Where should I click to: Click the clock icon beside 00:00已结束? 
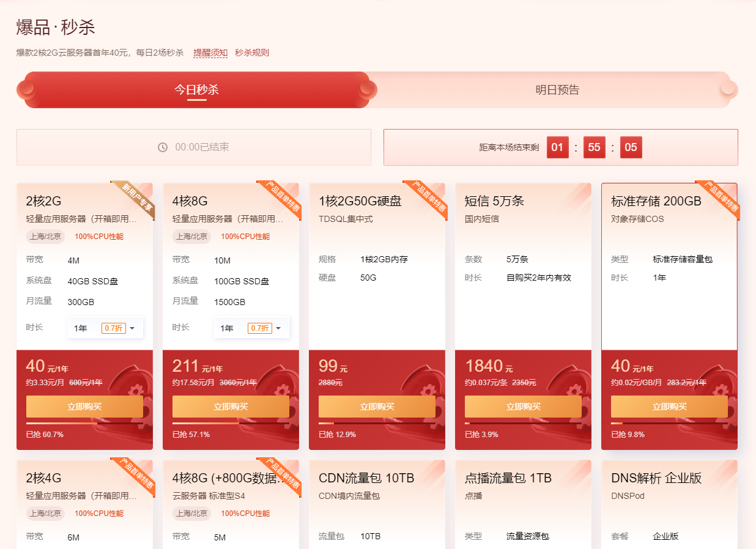click(x=162, y=147)
